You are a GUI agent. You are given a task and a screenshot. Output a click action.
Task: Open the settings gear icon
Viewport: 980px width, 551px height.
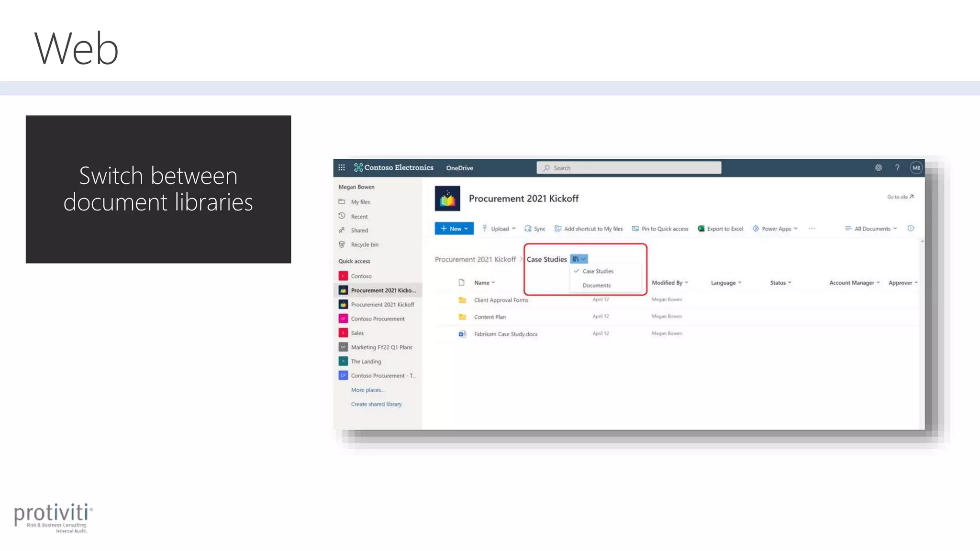(879, 167)
